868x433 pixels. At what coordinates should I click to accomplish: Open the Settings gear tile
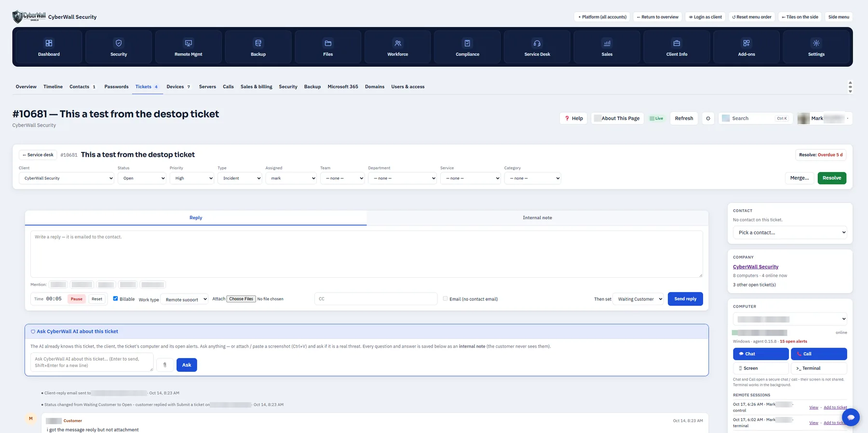816,47
